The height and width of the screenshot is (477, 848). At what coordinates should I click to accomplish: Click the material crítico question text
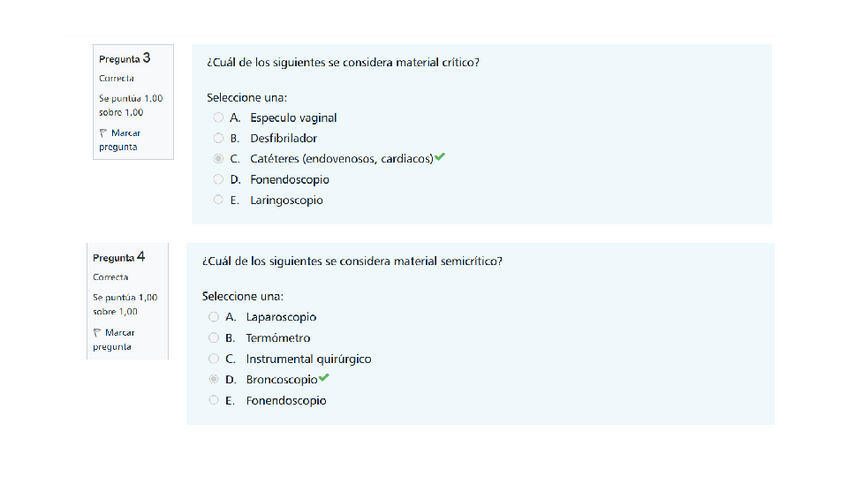[342, 63]
